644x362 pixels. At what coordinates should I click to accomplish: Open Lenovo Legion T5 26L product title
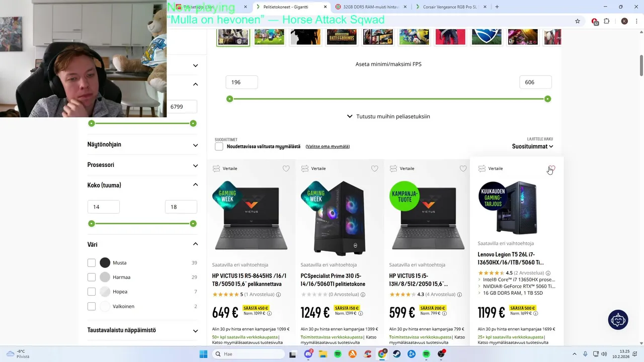pyautogui.click(x=511, y=258)
